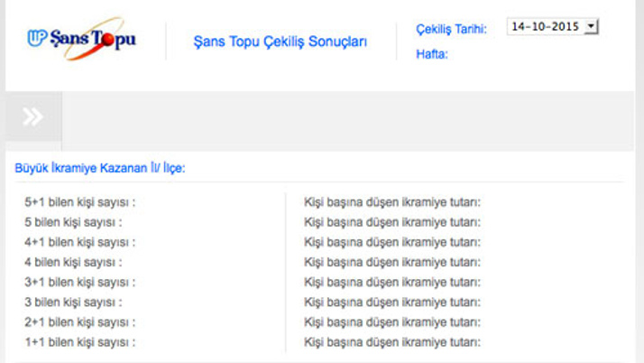
Task: Click prize amount label for 1+1 row
Action: coord(392,342)
